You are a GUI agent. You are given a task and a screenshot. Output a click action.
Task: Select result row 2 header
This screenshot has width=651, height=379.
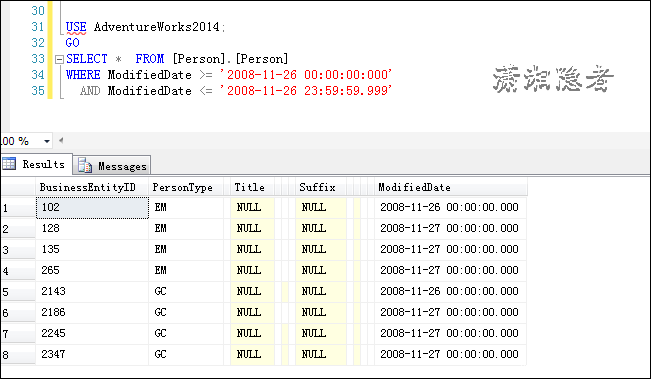[18, 229]
